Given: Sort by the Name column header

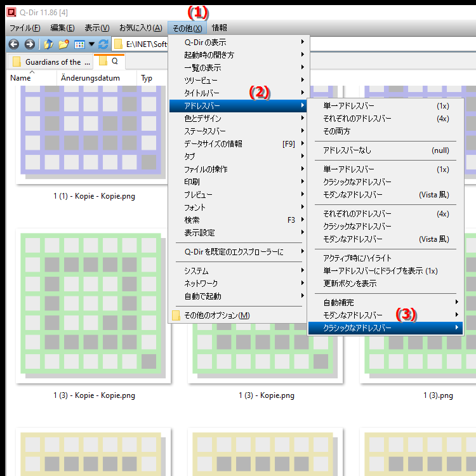Looking at the screenshot, I should 32,78.
